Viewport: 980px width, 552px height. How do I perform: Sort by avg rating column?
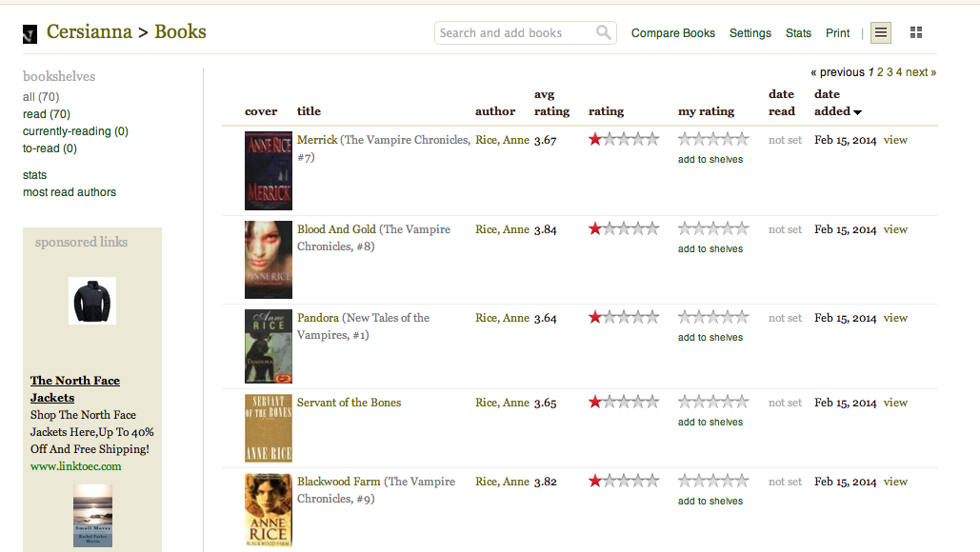(551, 103)
